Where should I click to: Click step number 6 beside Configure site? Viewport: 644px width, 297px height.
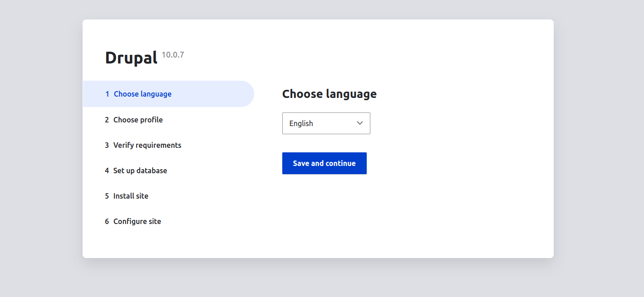(107, 221)
